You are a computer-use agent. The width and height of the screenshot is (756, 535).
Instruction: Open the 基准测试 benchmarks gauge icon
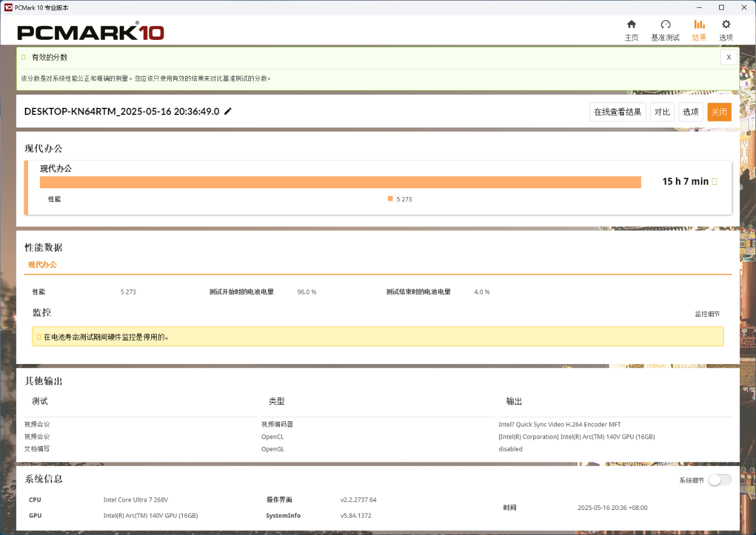[x=665, y=24]
